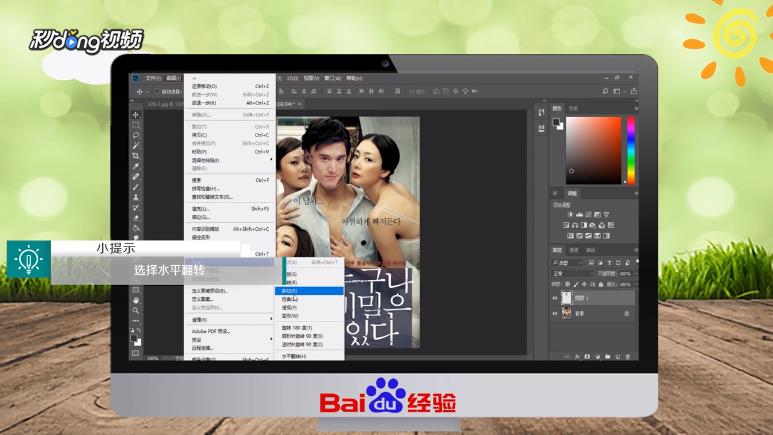Open the Window menu
The image size is (773, 435).
332,78
